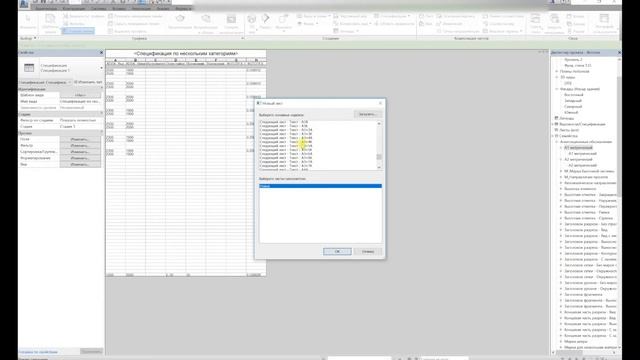
Task: Click the schedule title cell
Action: tap(186, 53)
